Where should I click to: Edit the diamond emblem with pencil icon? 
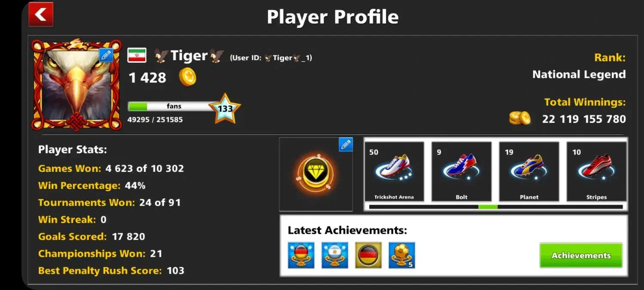coord(346,145)
